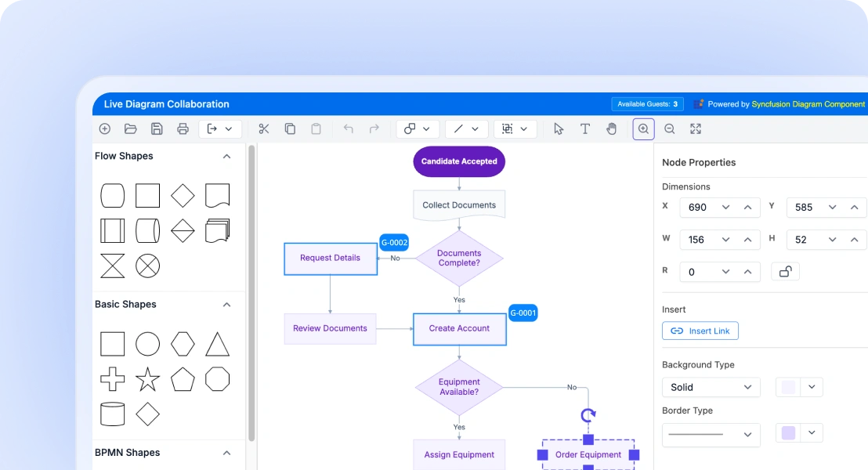Pick the basic triangle shape
The image size is (868, 470).
point(218,344)
